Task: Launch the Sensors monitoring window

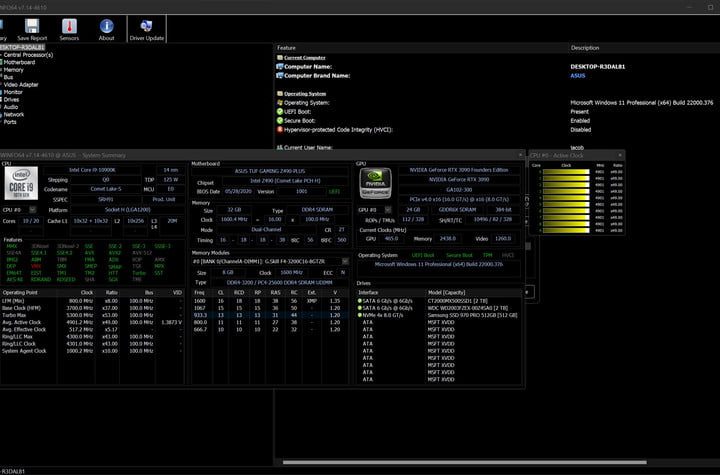Action: 69,30
